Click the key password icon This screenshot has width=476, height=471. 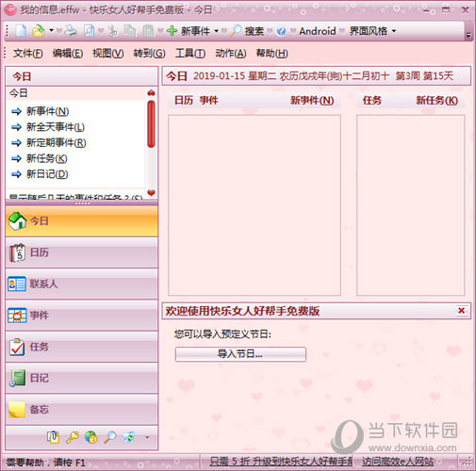click(73, 437)
